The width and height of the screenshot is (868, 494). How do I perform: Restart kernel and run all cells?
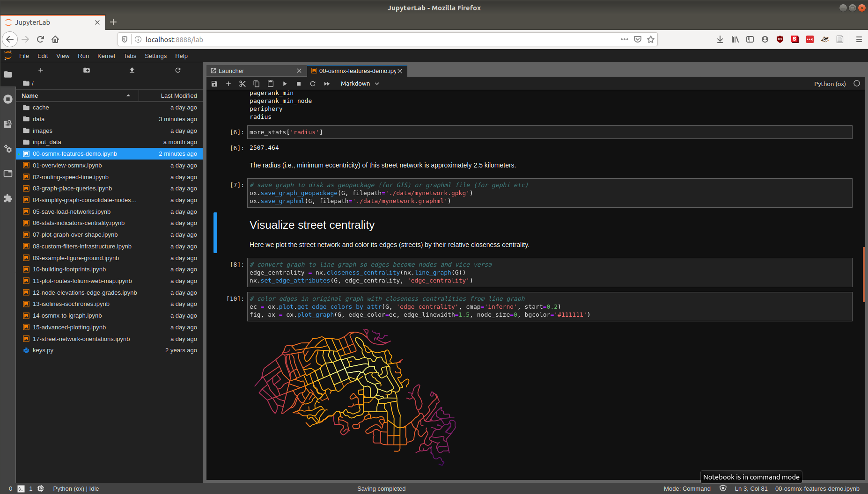point(327,84)
